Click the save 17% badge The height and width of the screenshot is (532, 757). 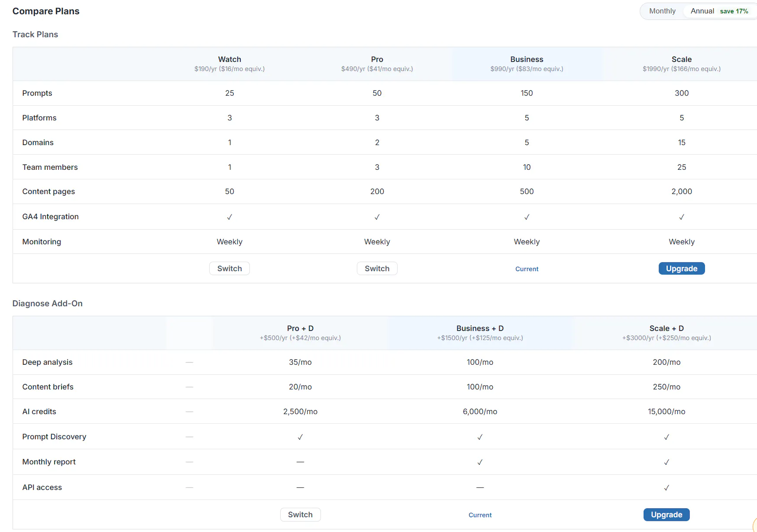tap(734, 11)
